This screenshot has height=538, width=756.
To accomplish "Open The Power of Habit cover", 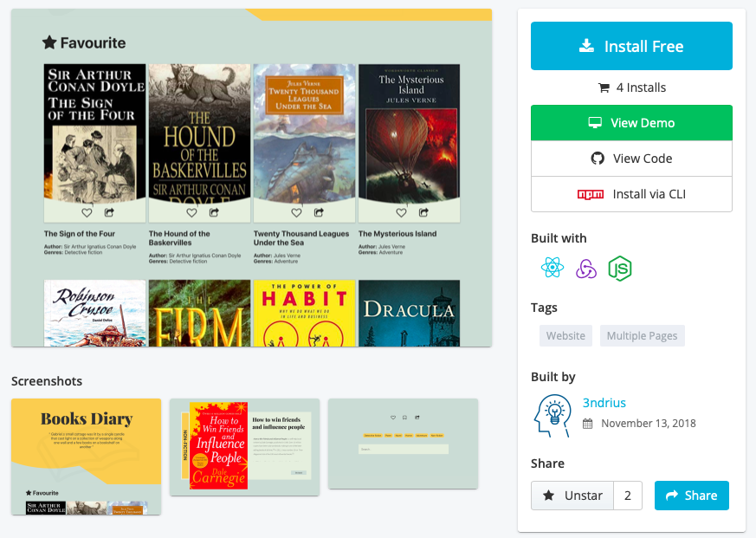I will (x=304, y=313).
